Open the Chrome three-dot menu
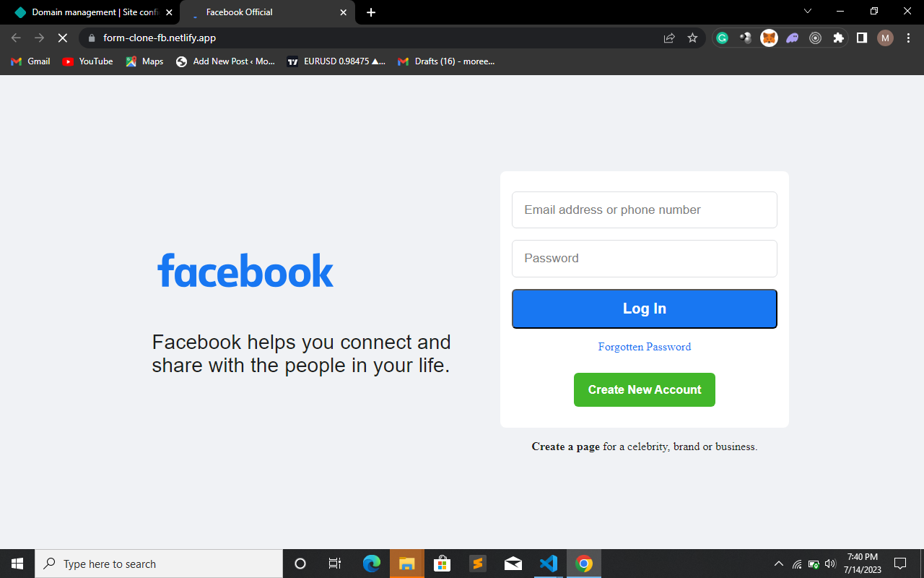Viewport: 924px width, 578px height. 908,38
